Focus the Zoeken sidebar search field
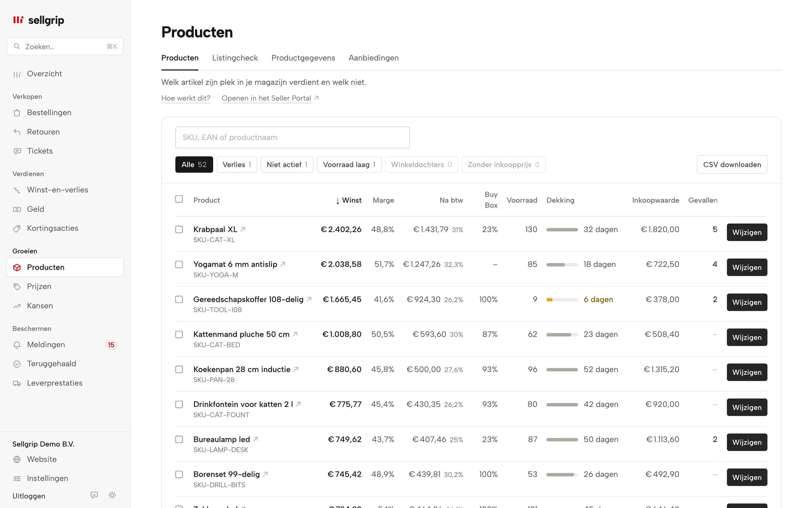Image resolution: width=812 pixels, height=508 pixels. (x=65, y=46)
